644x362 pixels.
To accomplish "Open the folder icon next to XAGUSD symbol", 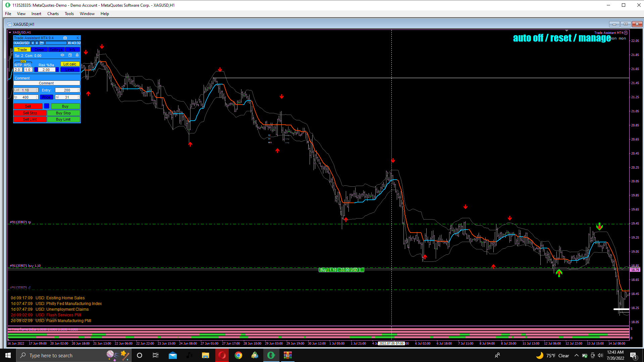I will point(42,43).
